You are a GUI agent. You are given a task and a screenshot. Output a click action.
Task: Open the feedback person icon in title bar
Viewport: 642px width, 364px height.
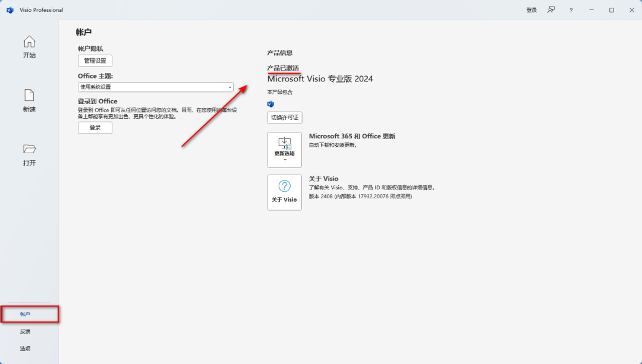551,10
